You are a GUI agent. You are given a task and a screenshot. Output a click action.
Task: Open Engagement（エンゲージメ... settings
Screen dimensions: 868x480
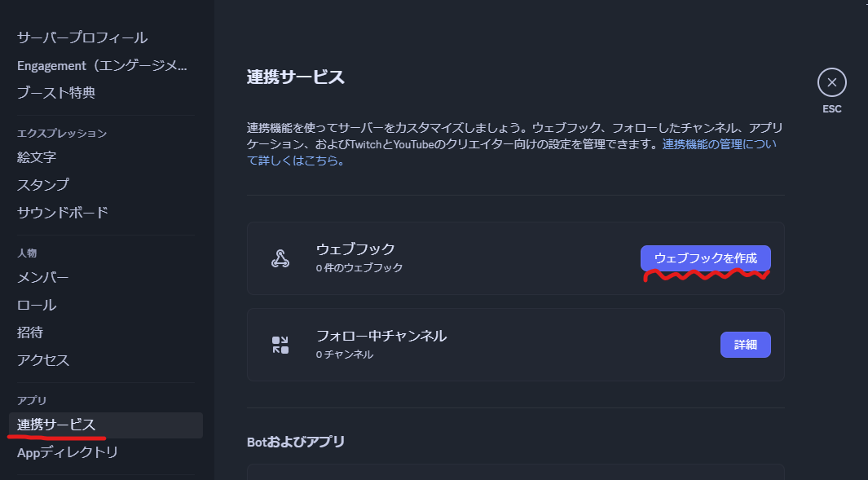(98, 64)
